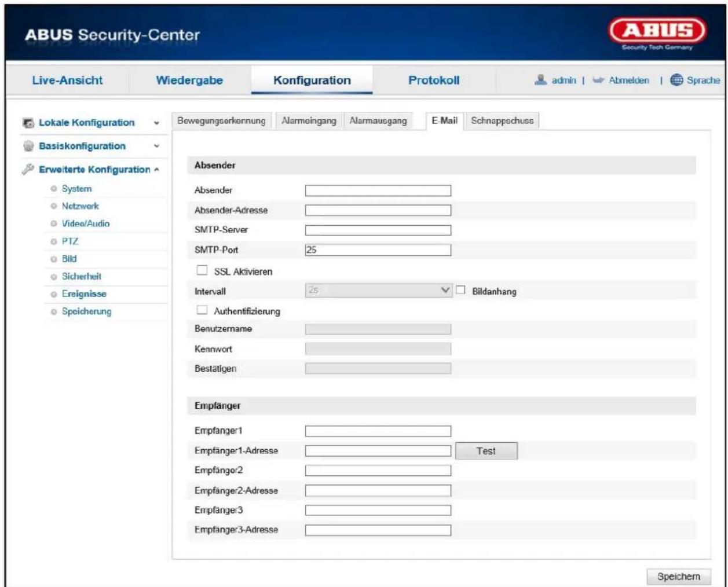Click the Empfänger section heading
Screen dimensions: 728x587
(x=217, y=406)
